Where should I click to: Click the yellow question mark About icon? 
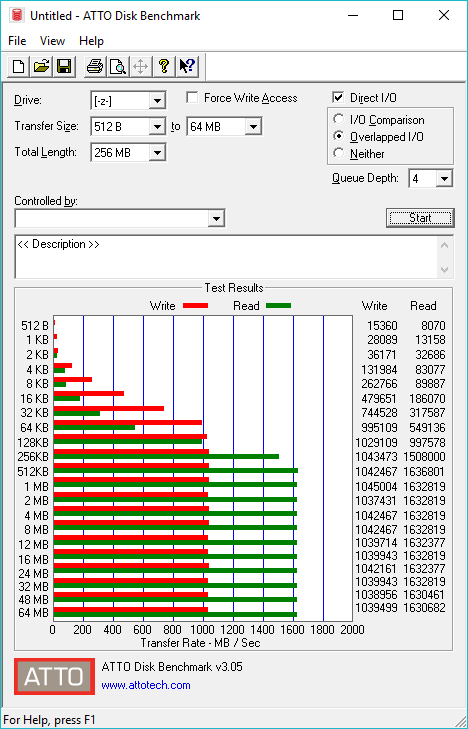pyautogui.click(x=163, y=66)
